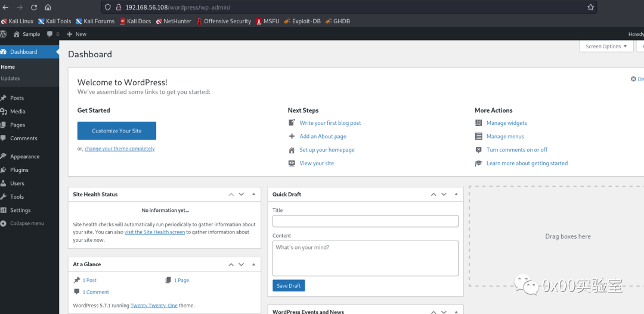Viewport: 644px width, 314px height.
Task: Collapse the Site Health Status panel
Action: click(x=253, y=194)
